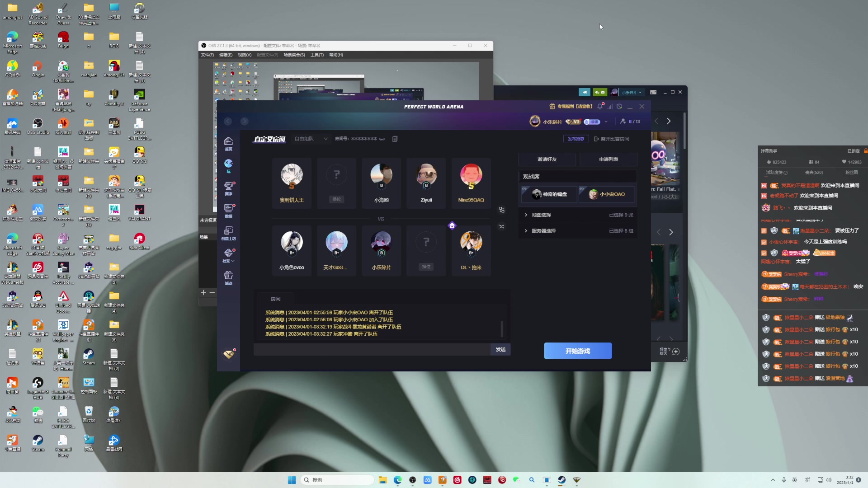The width and height of the screenshot is (868, 488).
Task: Select player card 奥利饼大王
Action: pyautogui.click(x=292, y=183)
